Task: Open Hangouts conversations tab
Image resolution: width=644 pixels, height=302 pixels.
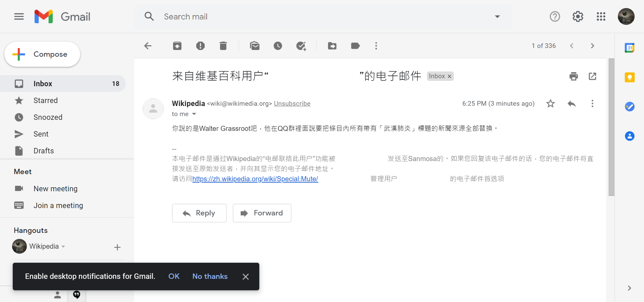Action: [x=76, y=295]
